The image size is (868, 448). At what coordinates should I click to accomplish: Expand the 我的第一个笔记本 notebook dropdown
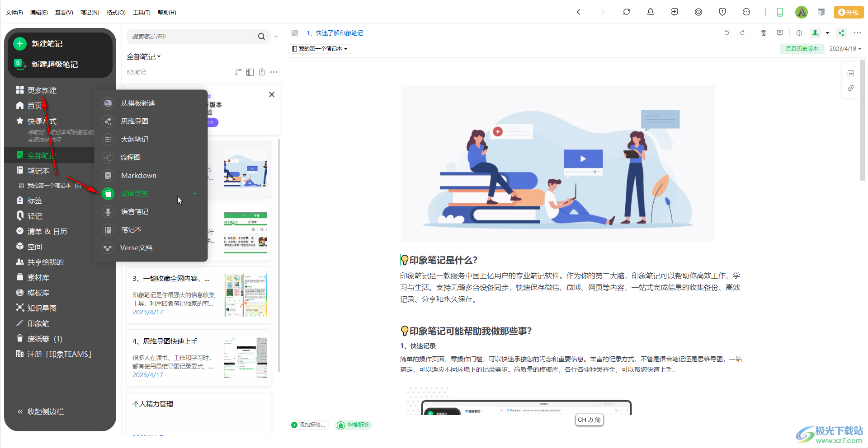(320, 49)
